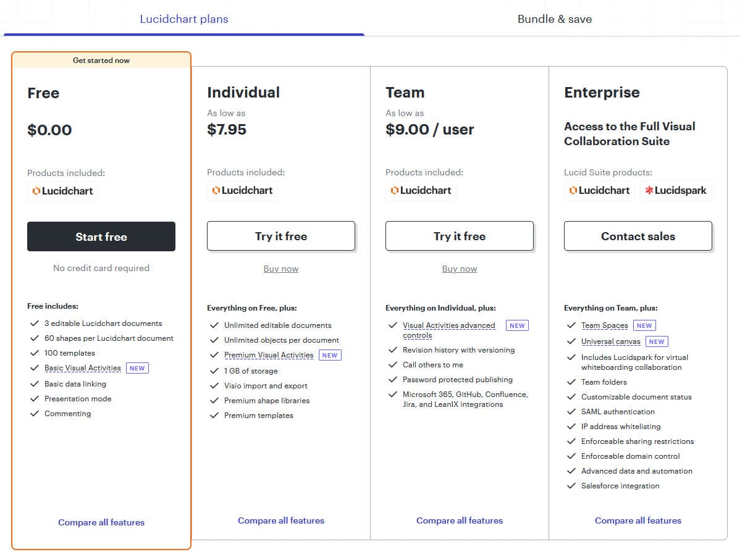Click Try it free under Team plan

460,236
